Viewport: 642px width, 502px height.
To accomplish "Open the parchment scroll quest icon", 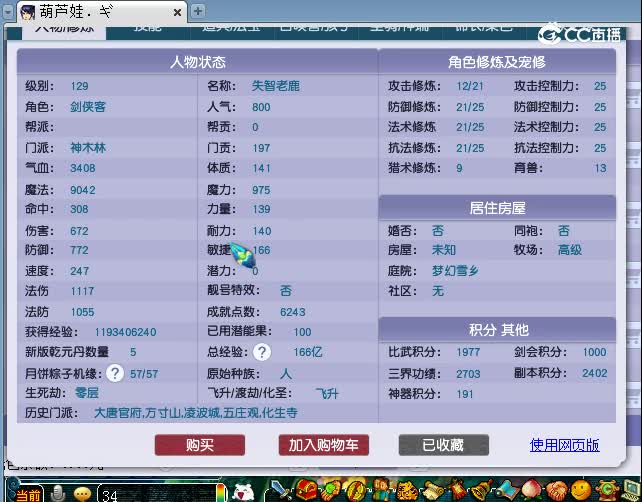I will pos(432,490).
